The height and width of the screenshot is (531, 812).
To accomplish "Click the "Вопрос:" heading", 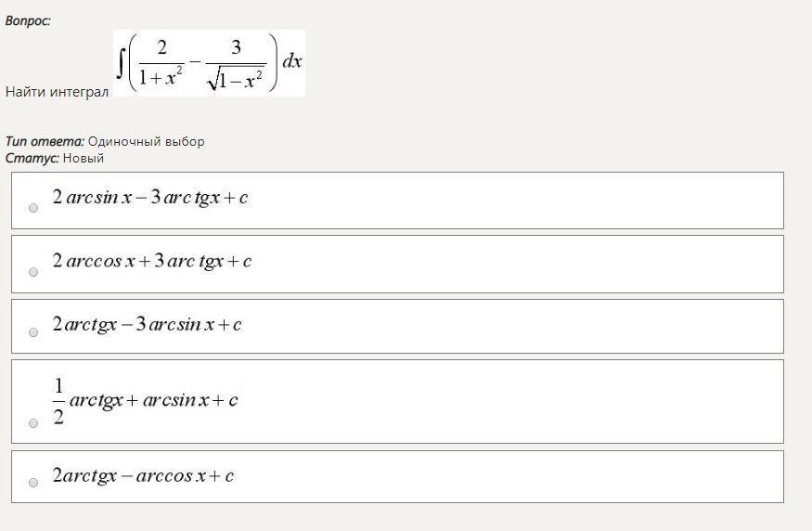I will [28, 20].
